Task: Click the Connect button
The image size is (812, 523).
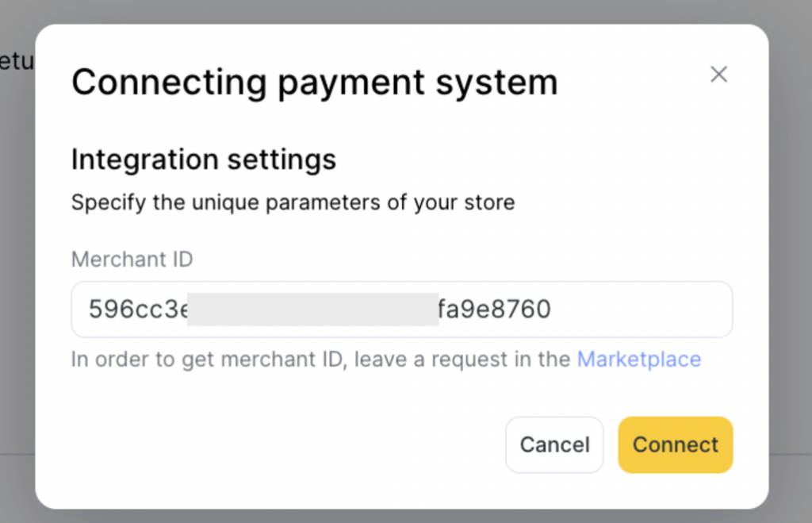Action: click(675, 444)
